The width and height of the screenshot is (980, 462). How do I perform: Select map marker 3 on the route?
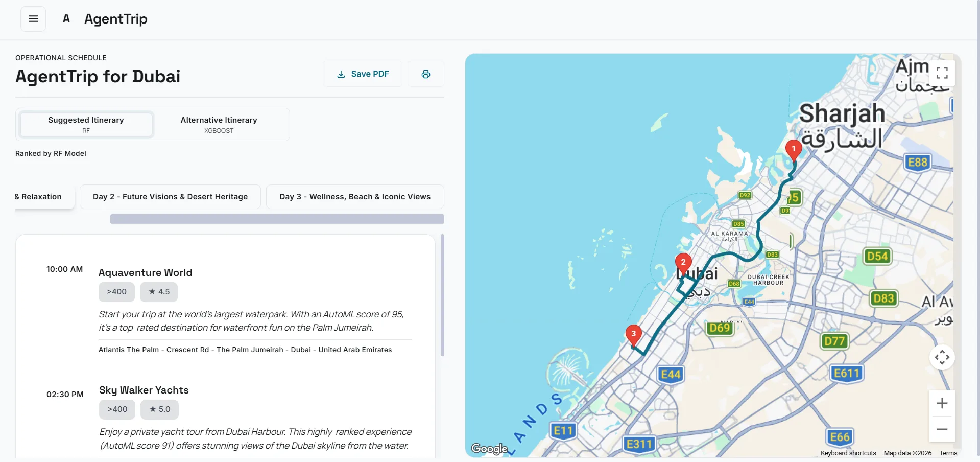(634, 335)
